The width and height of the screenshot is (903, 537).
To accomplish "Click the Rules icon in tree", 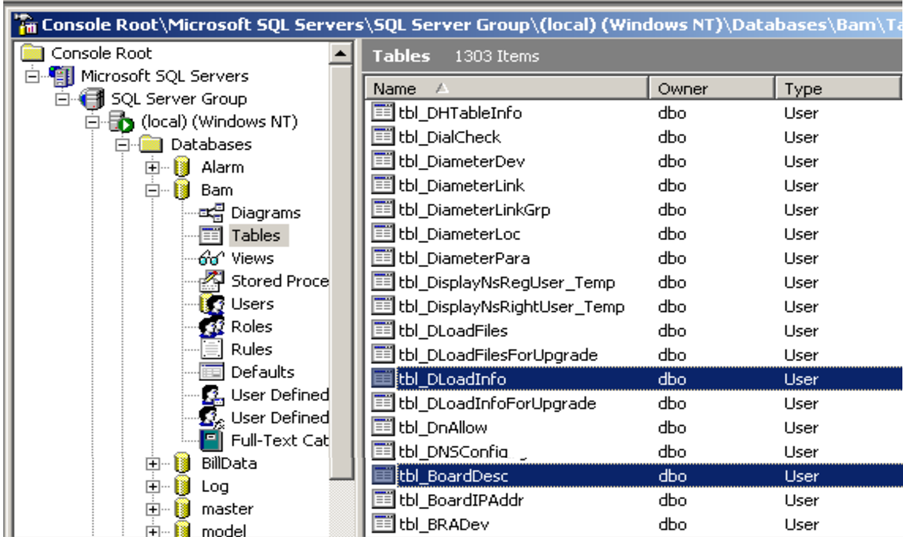I will tap(211, 349).
